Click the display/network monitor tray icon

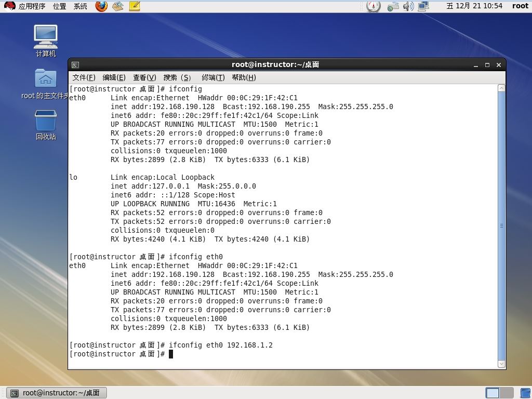[x=423, y=6]
